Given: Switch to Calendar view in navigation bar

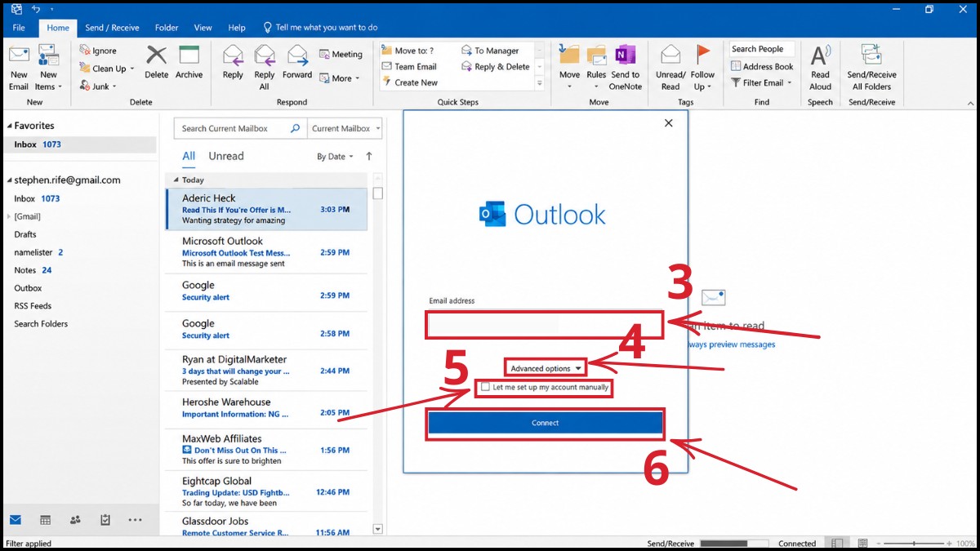Looking at the screenshot, I should click(45, 520).
